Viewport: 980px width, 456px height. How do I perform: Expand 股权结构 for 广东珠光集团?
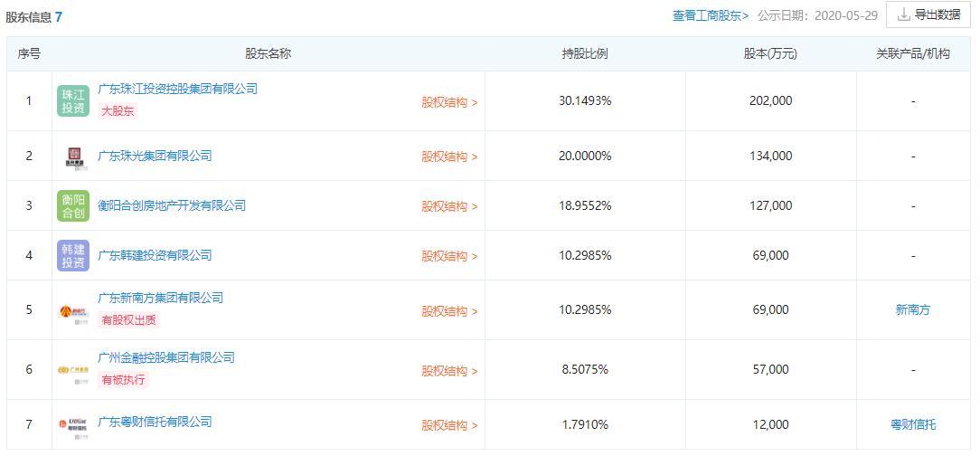tap(449, 157)
